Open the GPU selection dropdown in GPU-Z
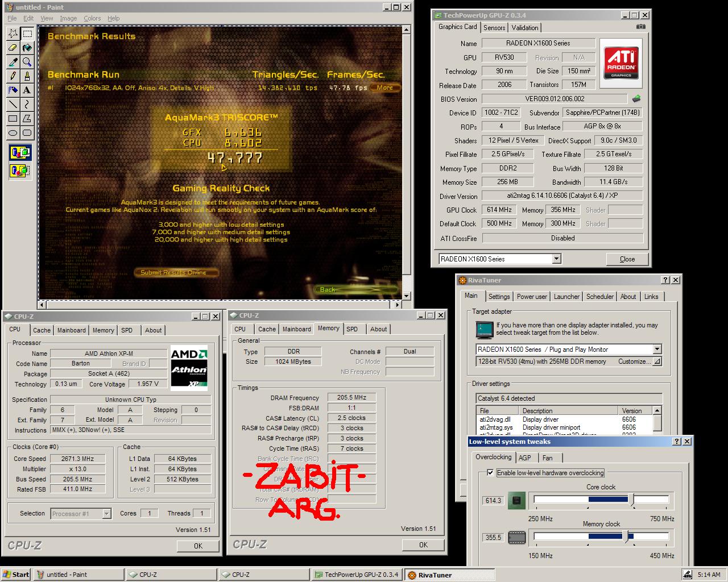The height and width of the screenshot is (582, 728). (x=556, y=259)
